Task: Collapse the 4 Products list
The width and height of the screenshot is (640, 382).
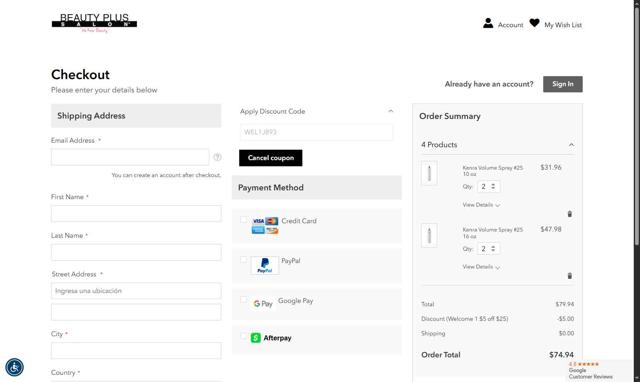Action: 571,144
